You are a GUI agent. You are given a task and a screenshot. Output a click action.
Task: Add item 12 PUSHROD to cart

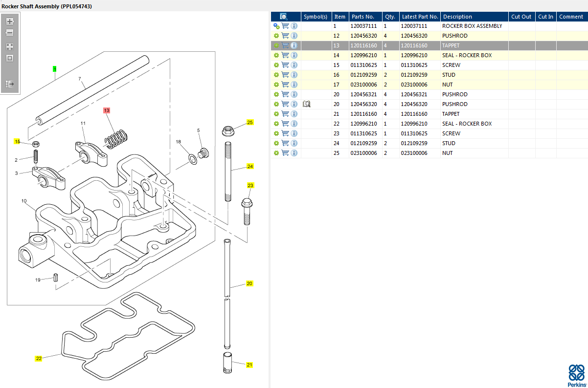click(285, 36)
